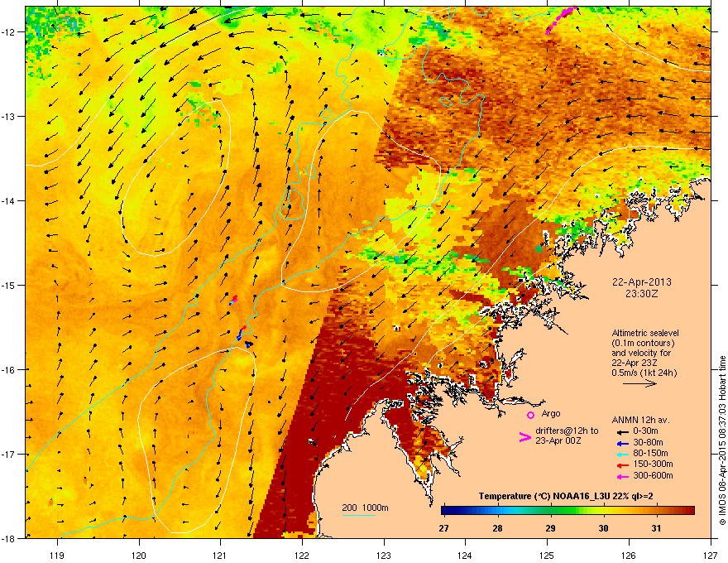728x563 pixels.
Task: Click the temperature color bar near 27
Action: coord(445,511)
